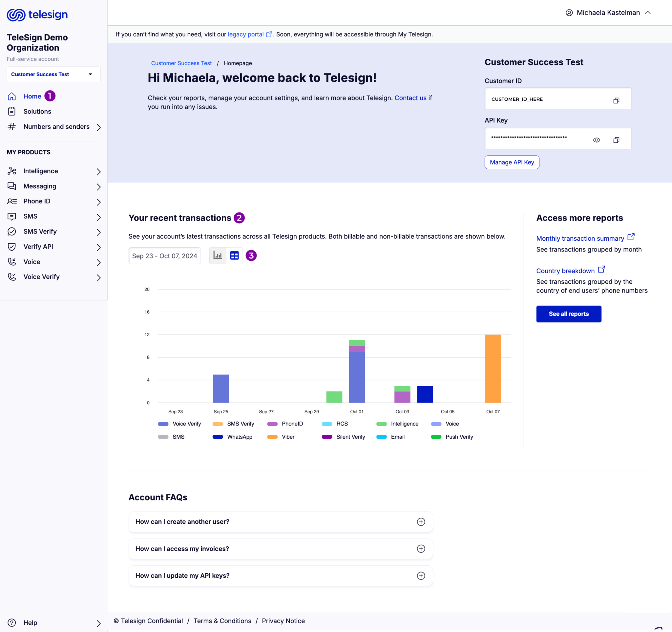Viewport: 672px width, 632px height.
Task: Open Solutions from the sidebar
Action: tap(37, 112)
